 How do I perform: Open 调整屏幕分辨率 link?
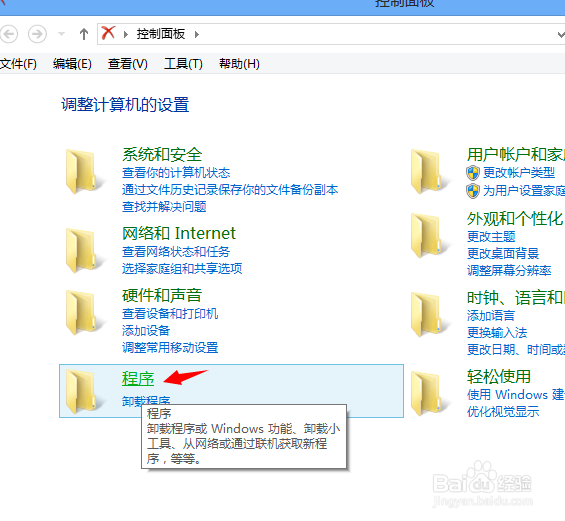[509, 271]
